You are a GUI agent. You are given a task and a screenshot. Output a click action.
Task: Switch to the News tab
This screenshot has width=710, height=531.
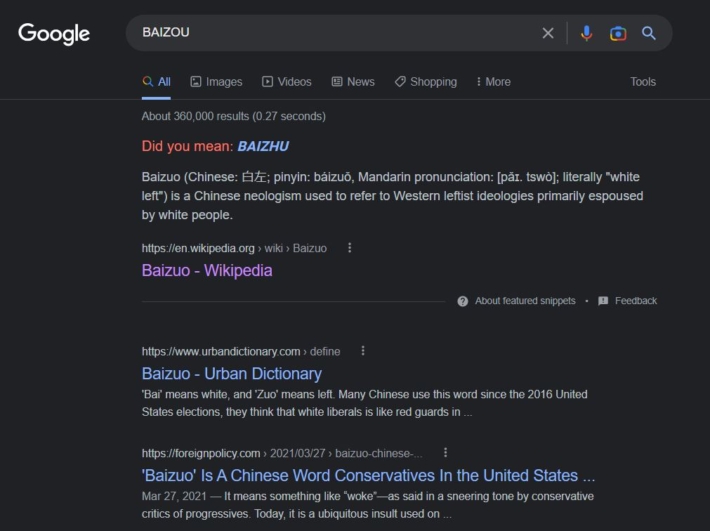(x=353, y=82)
